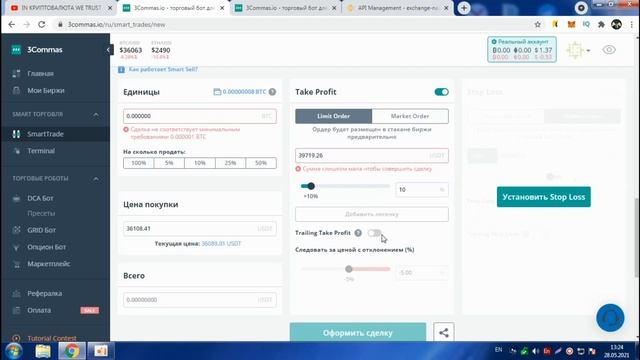Click Оформить сделку button
Viewport: 640px width, 360px height.
(358, 333)
